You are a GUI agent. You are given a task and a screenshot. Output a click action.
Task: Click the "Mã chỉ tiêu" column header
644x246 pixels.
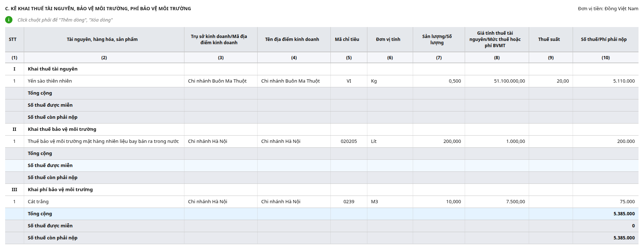coord(347,39)
